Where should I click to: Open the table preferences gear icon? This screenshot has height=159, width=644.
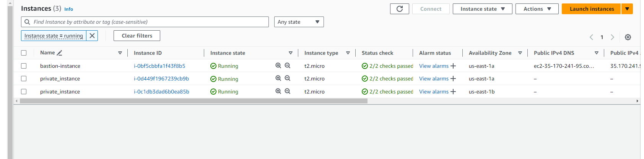[x=628, y=37]
